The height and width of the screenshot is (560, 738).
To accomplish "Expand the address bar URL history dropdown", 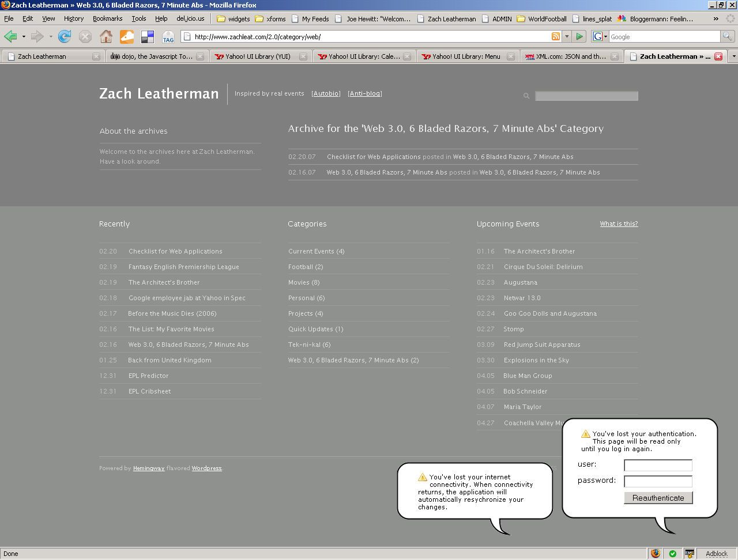I will (x=567, y=36).
